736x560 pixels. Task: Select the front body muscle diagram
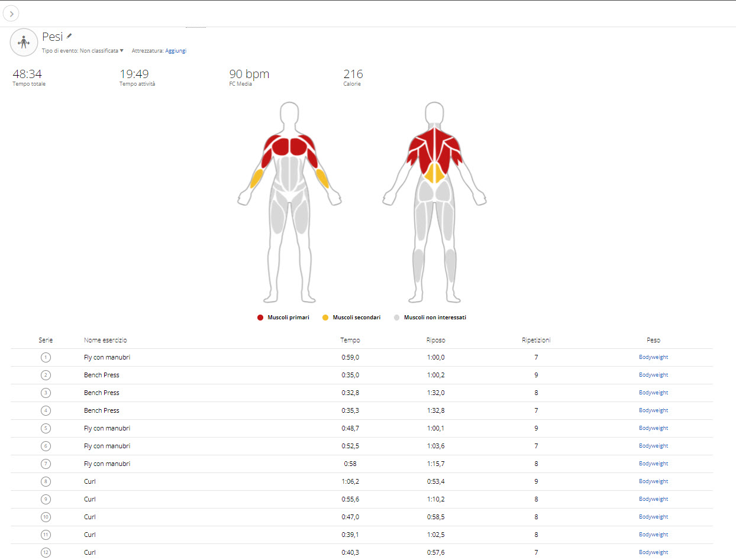[289, 201]
